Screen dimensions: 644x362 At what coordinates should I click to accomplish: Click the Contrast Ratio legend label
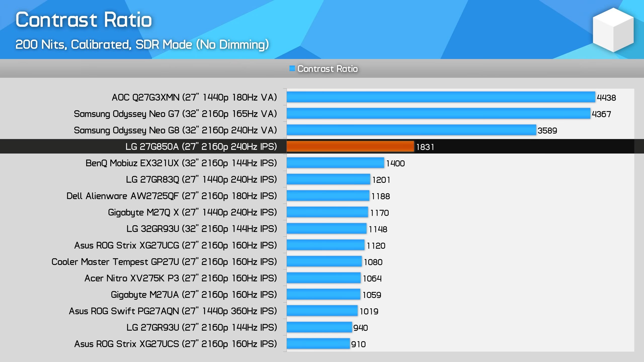click(327, 69)
